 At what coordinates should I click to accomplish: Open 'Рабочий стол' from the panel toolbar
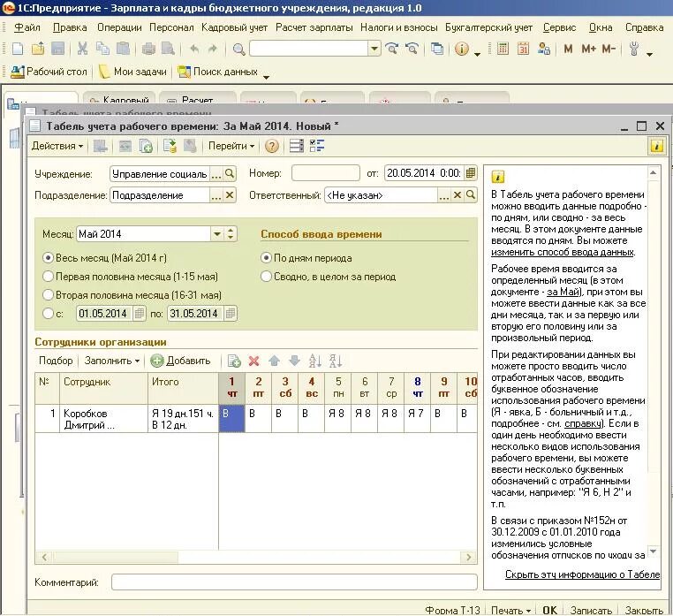point(49,72)
